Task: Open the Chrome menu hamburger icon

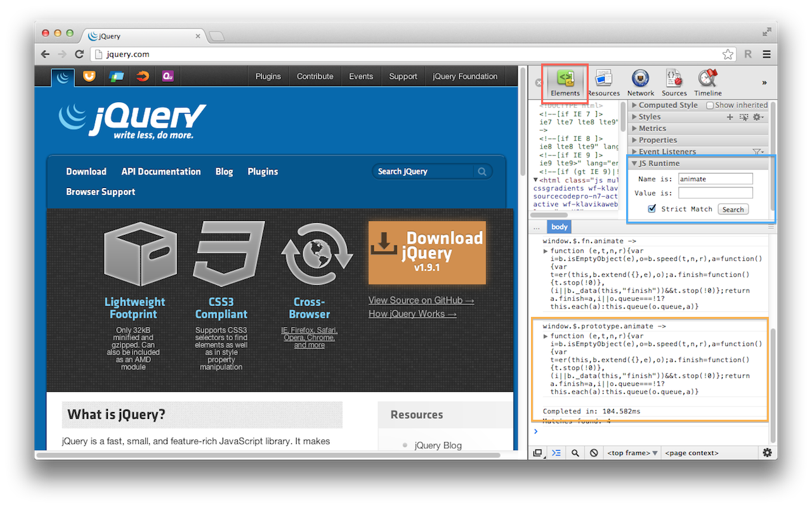Action: point(766,55)
